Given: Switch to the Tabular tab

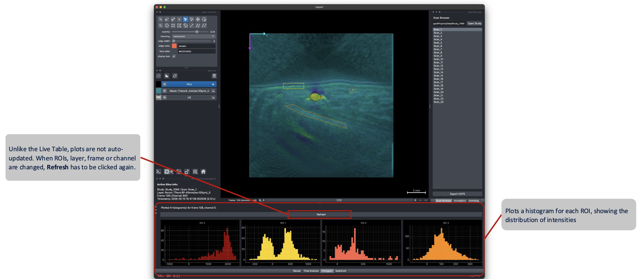Looking at the screenshot, I should (x=297, y=271).
